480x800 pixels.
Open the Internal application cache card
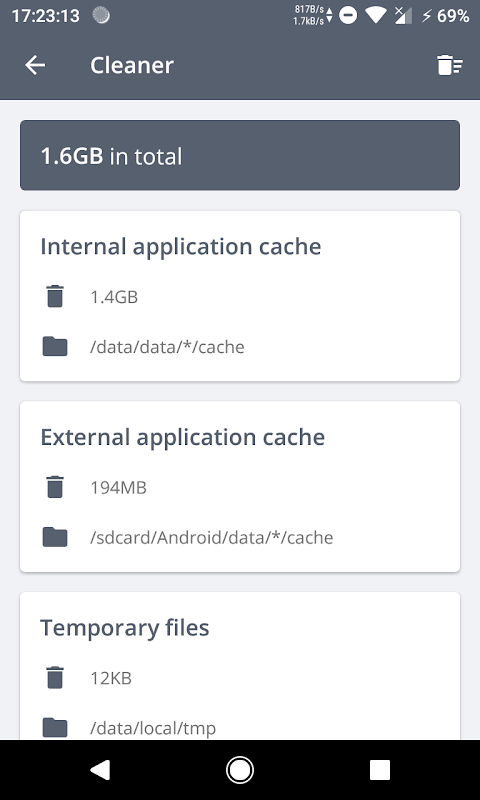tap(240, 296)
